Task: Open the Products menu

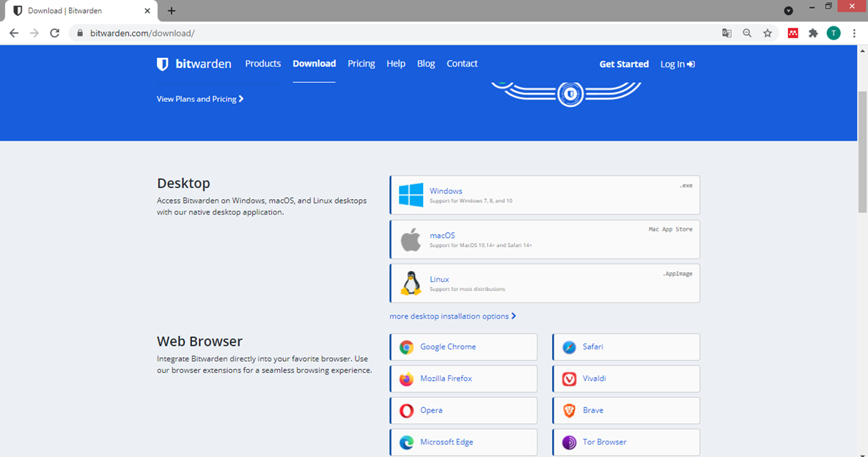Action: coord(263,64)
